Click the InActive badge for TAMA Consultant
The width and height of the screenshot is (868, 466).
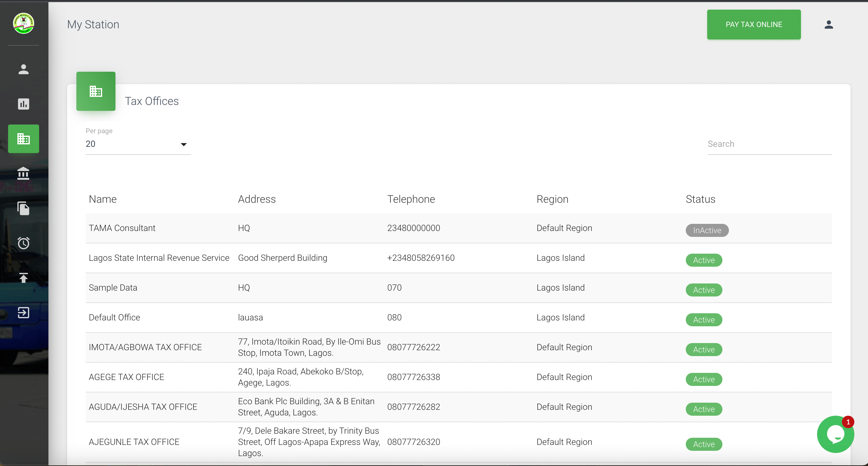(x=707, y=230)
